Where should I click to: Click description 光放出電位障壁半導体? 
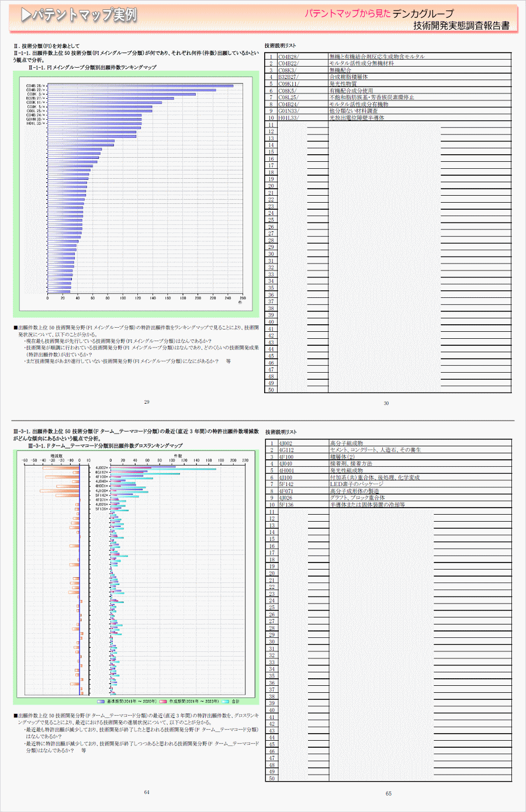(x=357, y=118)
